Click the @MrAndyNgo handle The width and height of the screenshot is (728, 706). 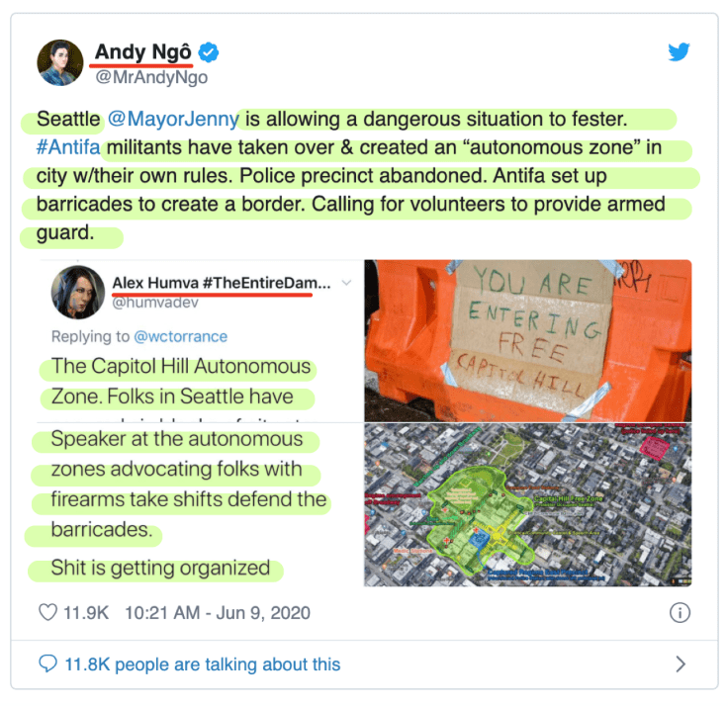click(x=151, y=77)
